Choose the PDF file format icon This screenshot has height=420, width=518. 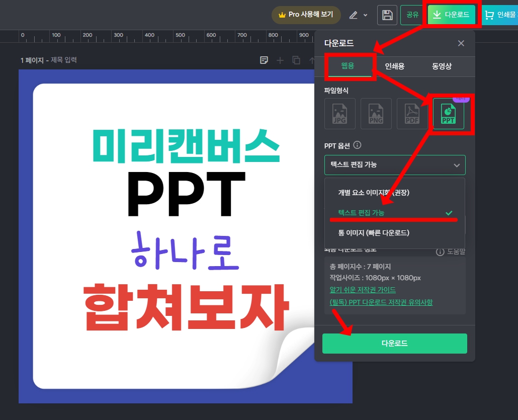click(x=412, y=114)
